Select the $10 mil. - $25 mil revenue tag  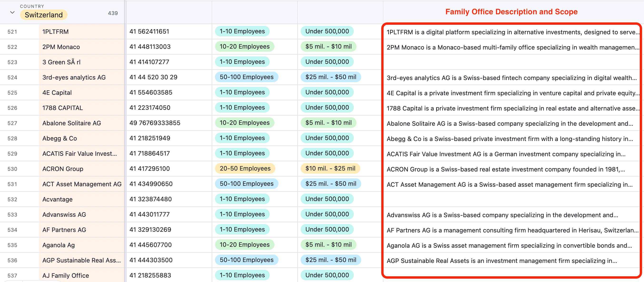pyautogui.click(x=330, y=169)
